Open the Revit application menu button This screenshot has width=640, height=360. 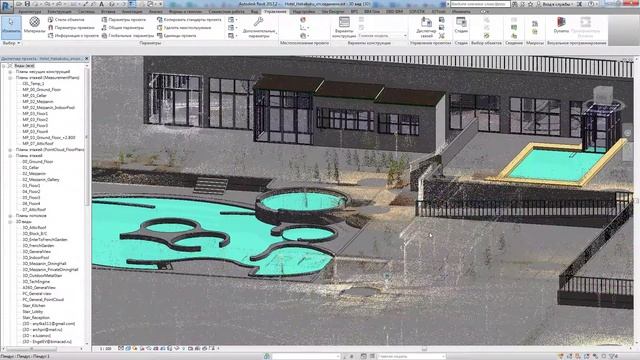7,6
